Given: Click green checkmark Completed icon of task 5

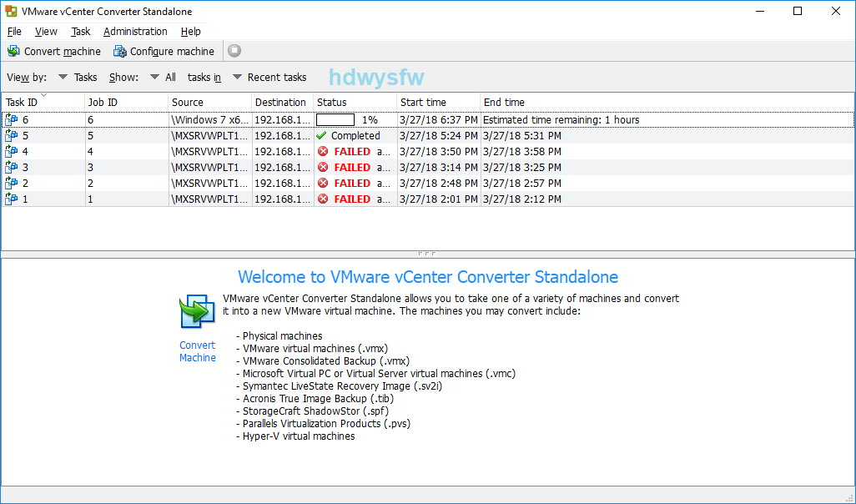Looking at the screenshot, I should pos(321,135).
